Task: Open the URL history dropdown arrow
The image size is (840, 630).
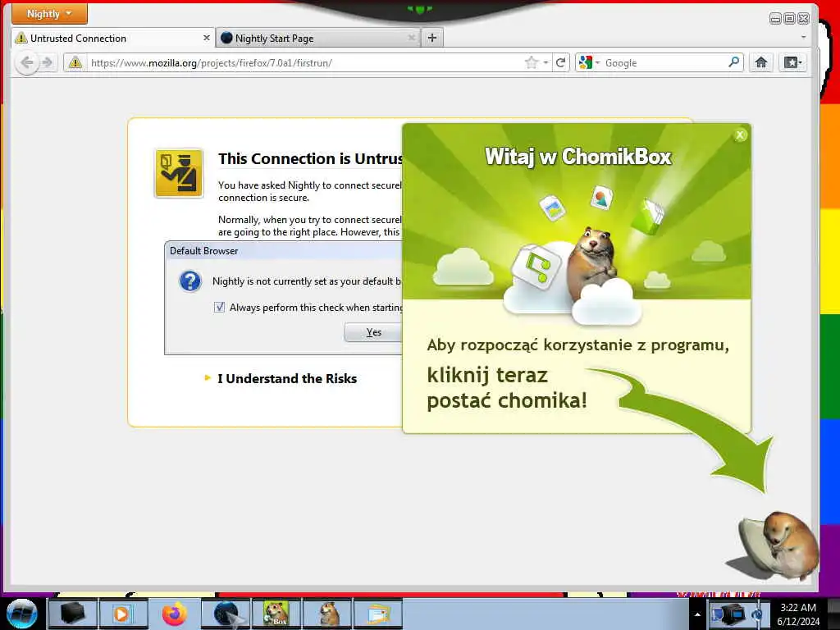Action: tap(546, 62)
